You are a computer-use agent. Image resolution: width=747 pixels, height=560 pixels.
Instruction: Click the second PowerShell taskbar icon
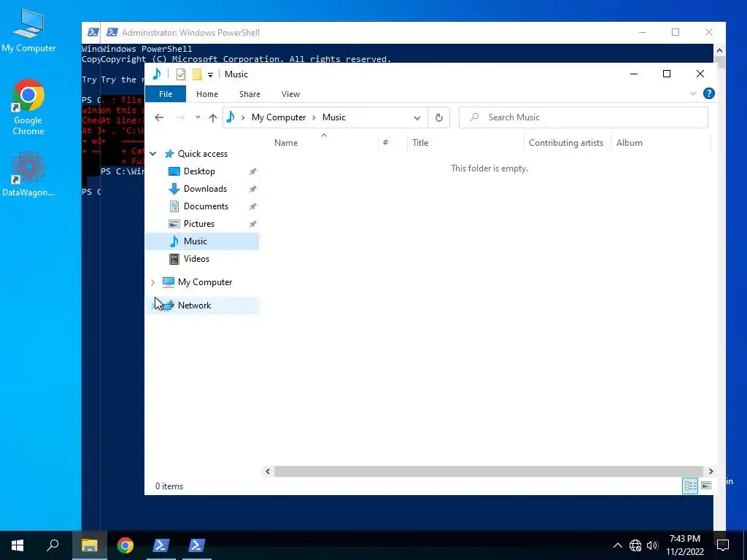click(x=197, y=545)
